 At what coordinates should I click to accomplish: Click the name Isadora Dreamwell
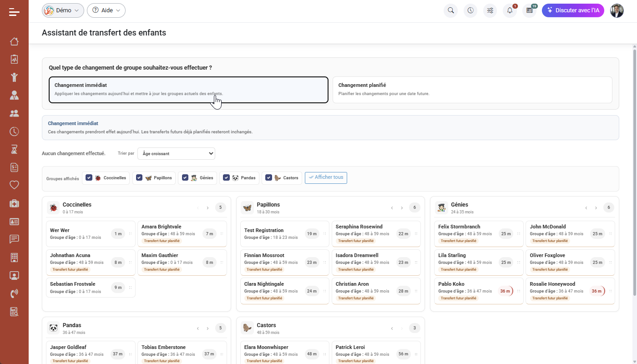357,256
